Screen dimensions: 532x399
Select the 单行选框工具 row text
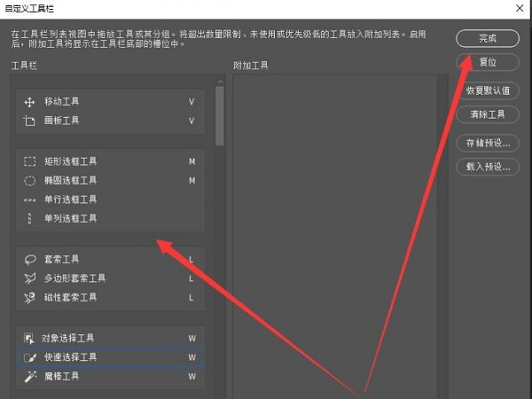click(71, 199)
